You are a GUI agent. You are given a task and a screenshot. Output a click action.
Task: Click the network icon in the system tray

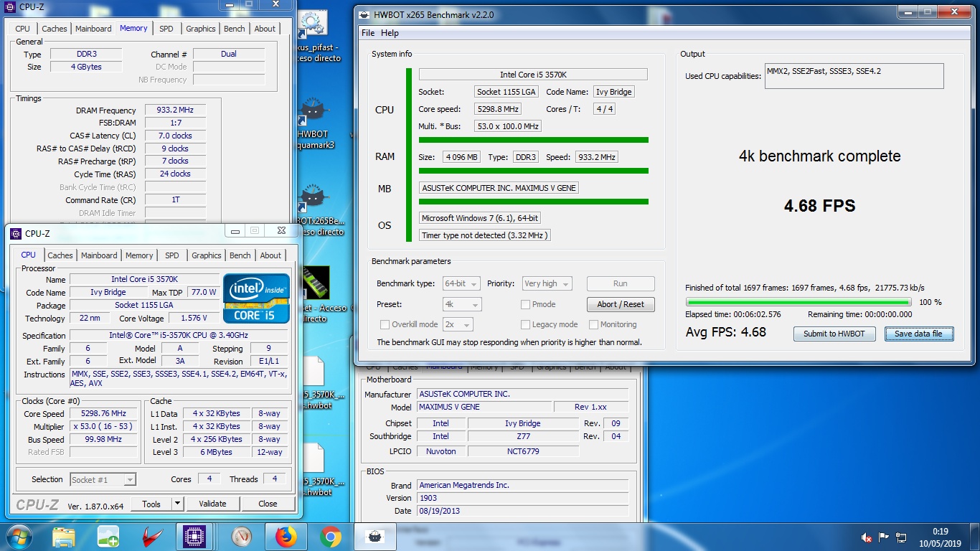point(902,537)
